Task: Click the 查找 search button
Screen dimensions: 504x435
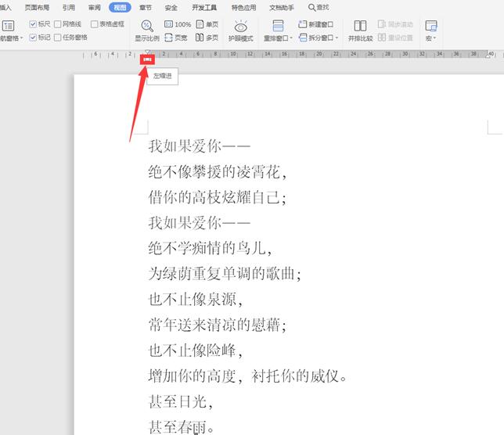Action: click(x=319, y=7)
